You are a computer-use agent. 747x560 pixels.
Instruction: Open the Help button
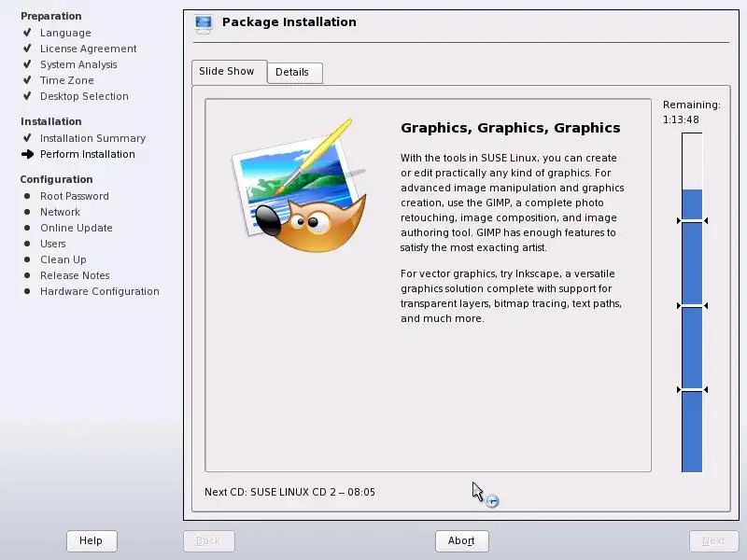coord(92,541)
